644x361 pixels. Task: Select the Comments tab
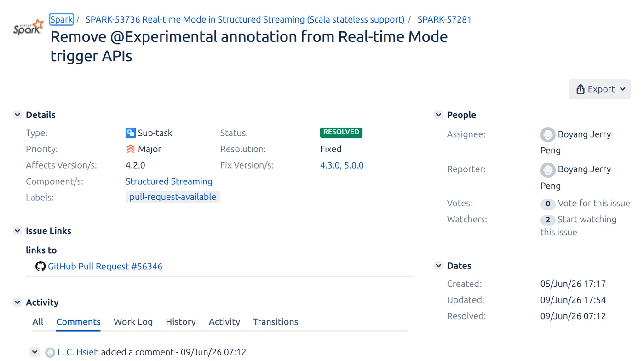(78, 322)
